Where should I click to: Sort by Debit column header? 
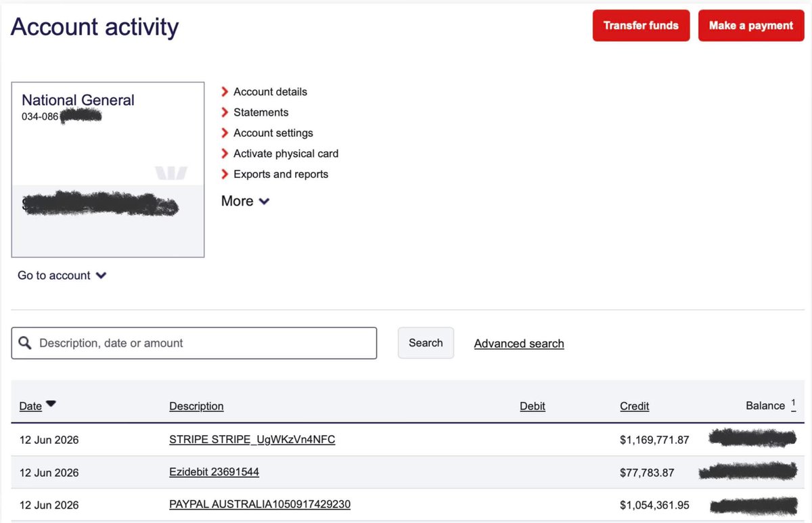[533, 407]
